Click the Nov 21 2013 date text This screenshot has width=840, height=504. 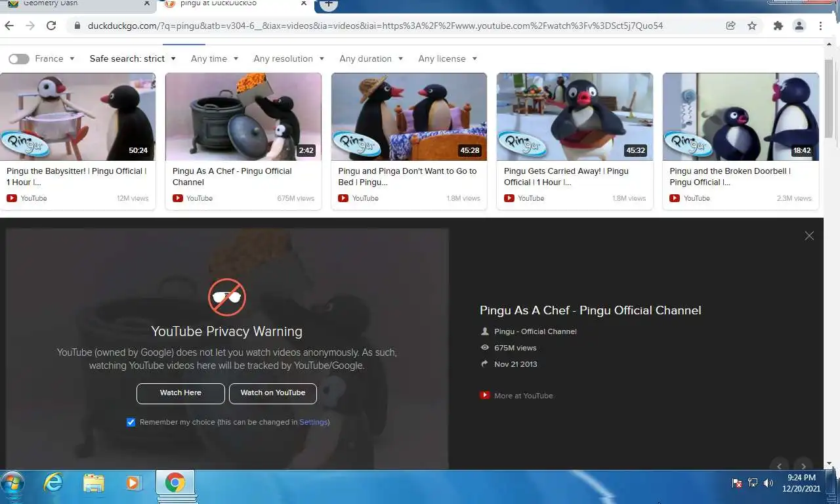(516, 364)
